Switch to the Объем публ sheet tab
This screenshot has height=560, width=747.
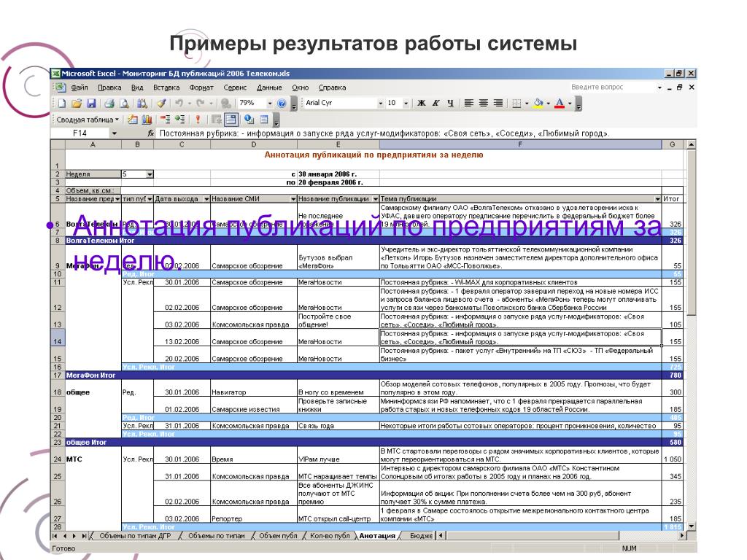[x=278, y=536]
